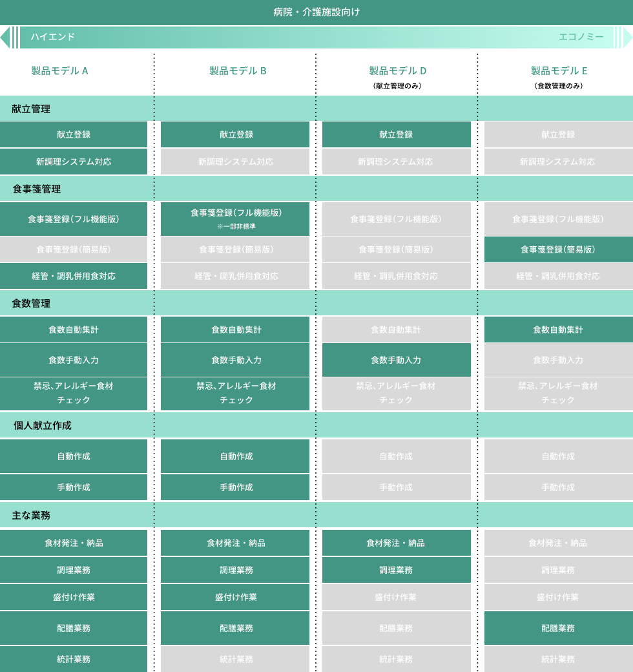
Task: Click 新調理システム対応 under Model A
Action: pos(74,162)
